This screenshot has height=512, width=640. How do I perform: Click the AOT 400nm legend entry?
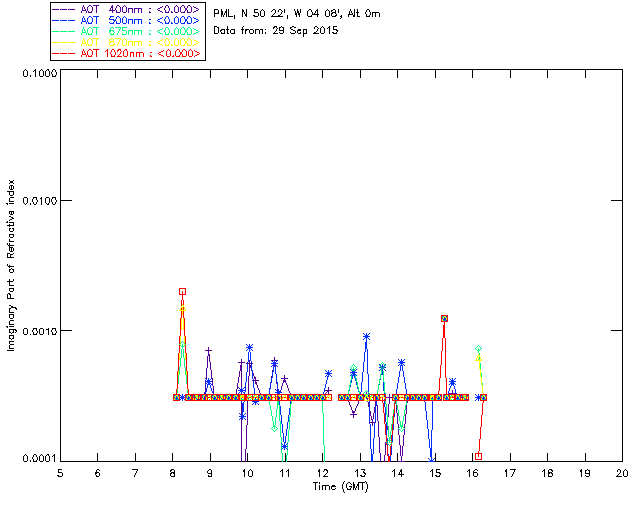(x=127, y=9)
